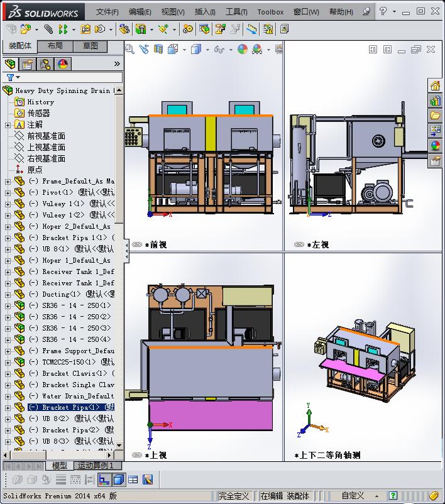This screenshot has height=504, width=445.
Task: Open the 插入(I) menu
Action: pyautogui.click(x=205, y=12)
